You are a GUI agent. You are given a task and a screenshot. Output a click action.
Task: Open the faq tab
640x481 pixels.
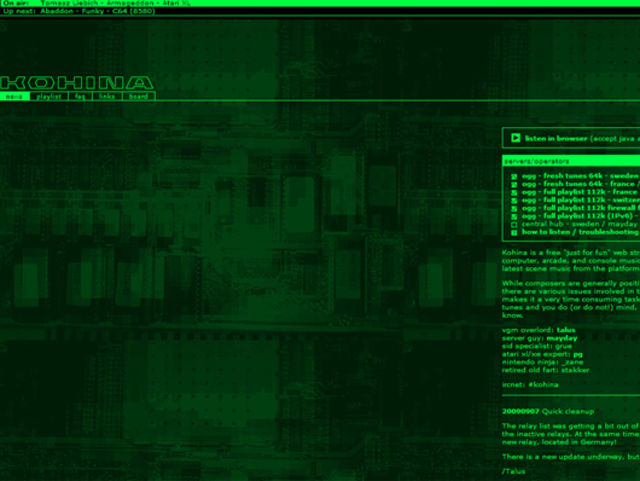pyautogui.click(x=80, y=96)
